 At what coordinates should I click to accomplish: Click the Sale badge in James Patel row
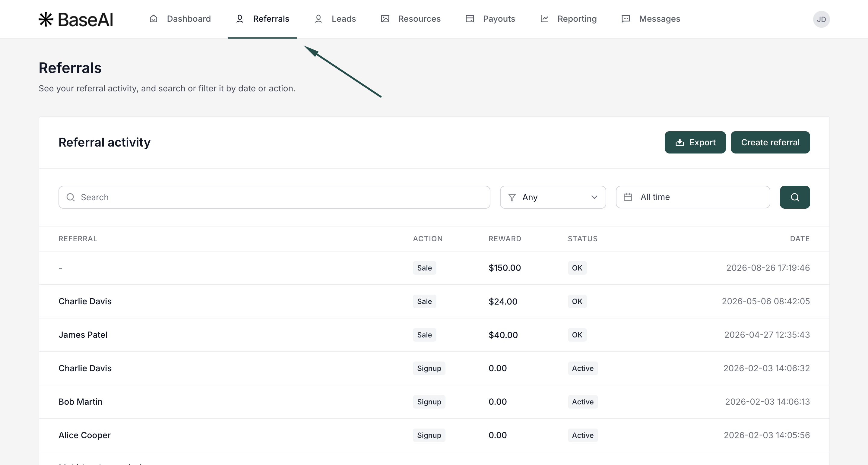(424, 335)
